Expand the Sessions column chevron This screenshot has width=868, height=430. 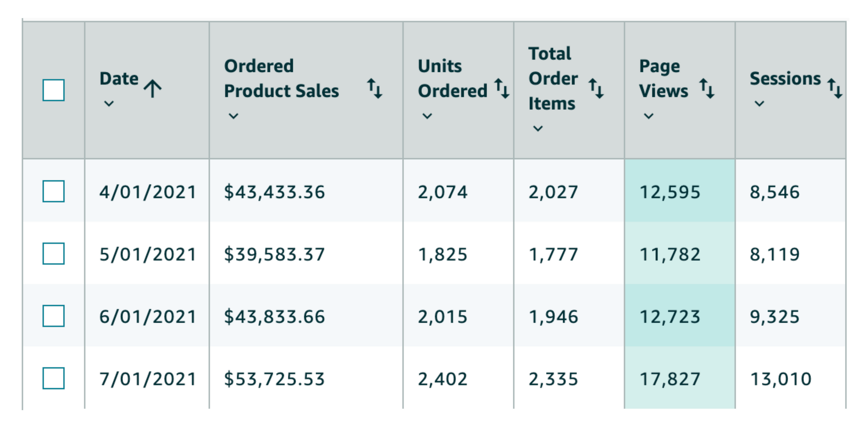(759, 103)
